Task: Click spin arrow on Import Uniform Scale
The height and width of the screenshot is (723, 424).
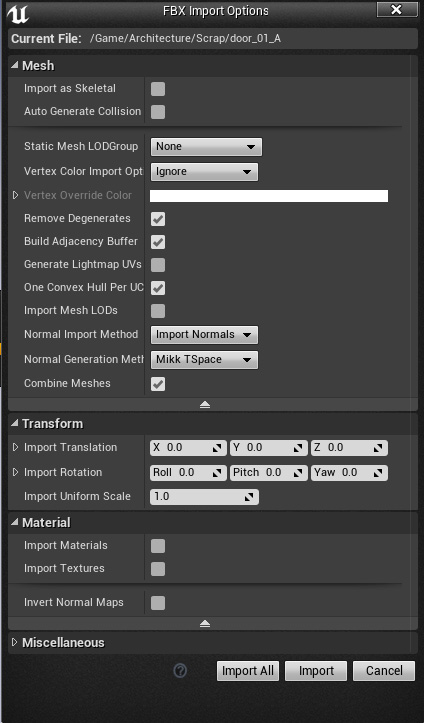Action: click(x=249, y=497)
